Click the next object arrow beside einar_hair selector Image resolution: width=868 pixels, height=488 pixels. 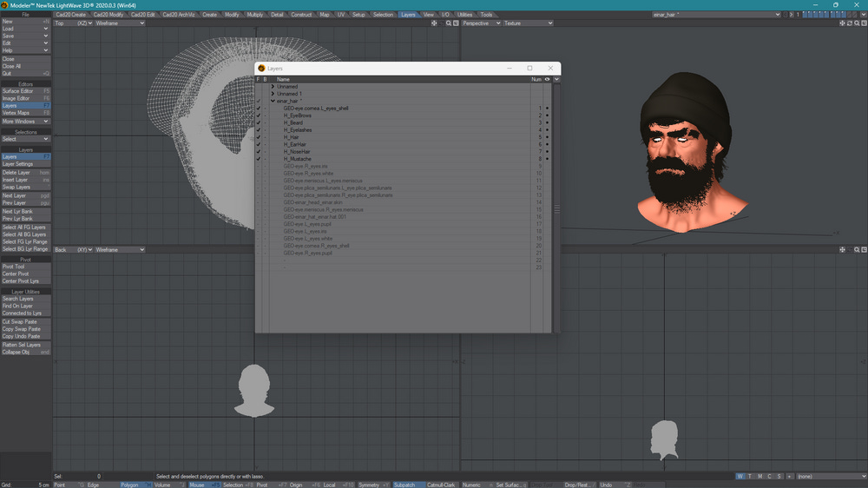(x=791, y=15)
